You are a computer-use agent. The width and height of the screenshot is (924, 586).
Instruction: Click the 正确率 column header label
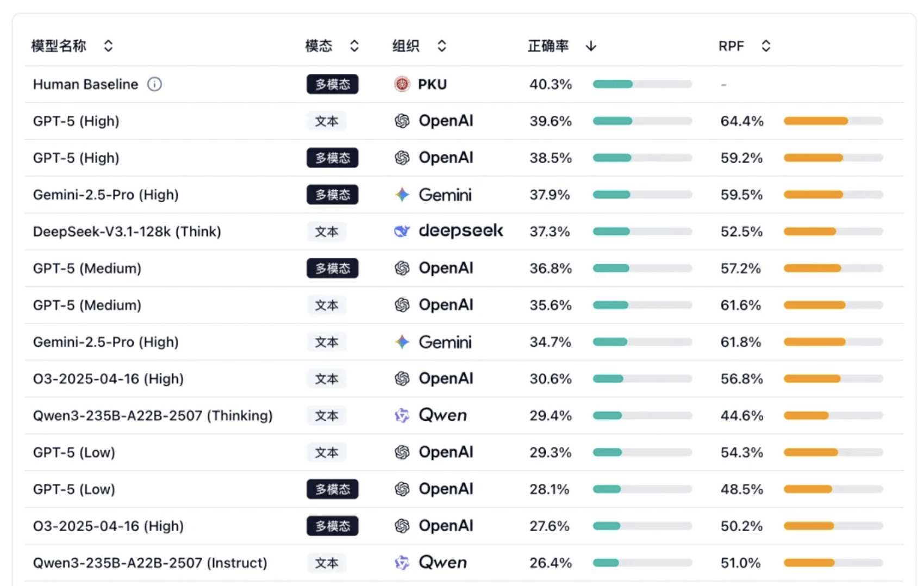[x=548, y=46]
